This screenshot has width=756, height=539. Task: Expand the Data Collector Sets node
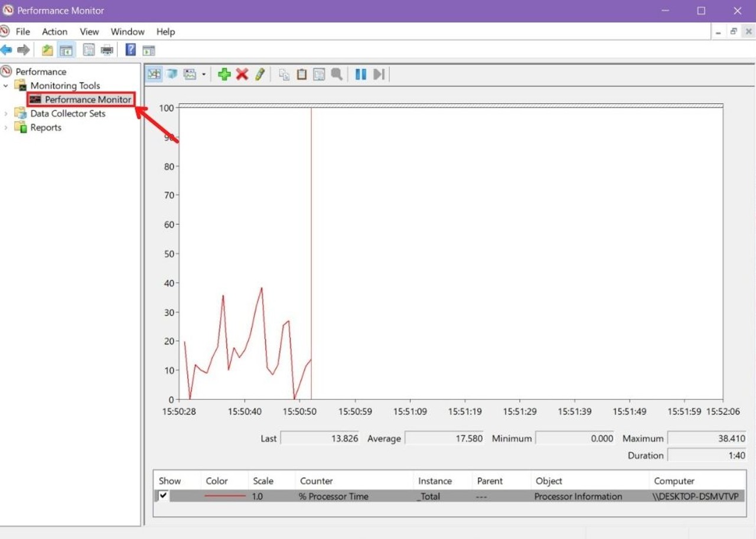pyautogui.click(x=6, y=113)
